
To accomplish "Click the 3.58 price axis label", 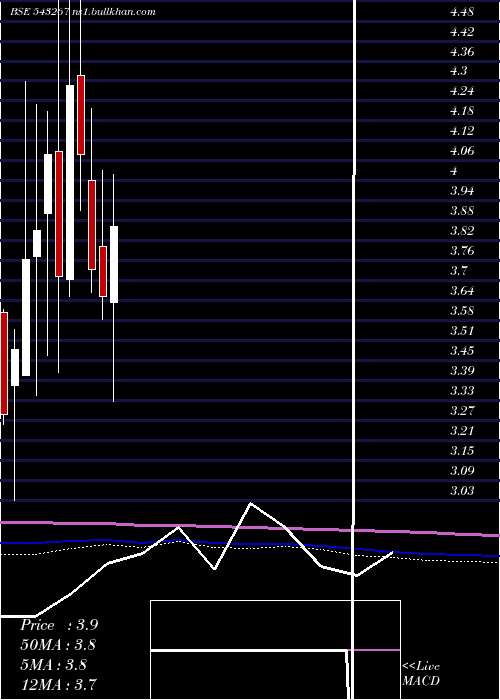I will (x=462, y=310).
